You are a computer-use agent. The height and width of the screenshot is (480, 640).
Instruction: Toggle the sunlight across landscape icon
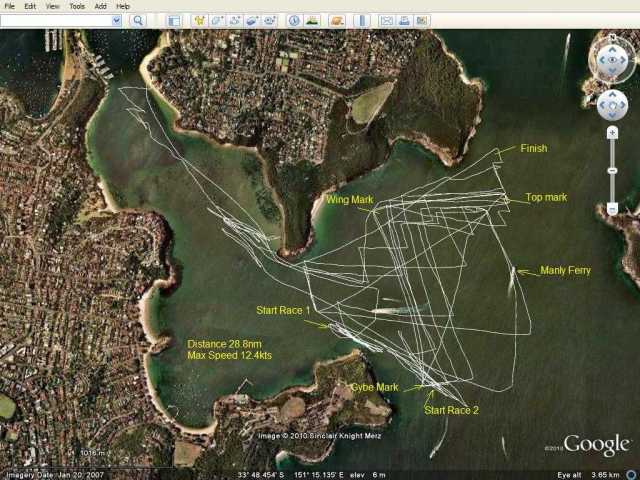[312, 20]
